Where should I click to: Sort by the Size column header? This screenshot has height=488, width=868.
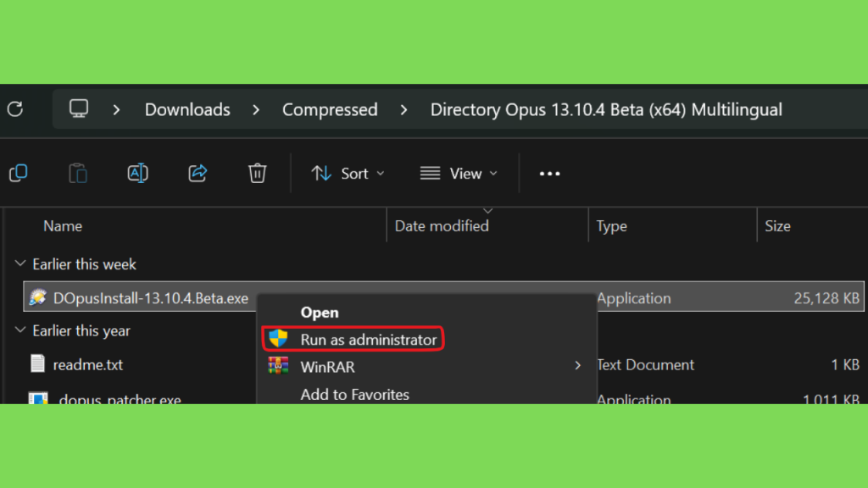pos(778,226)
